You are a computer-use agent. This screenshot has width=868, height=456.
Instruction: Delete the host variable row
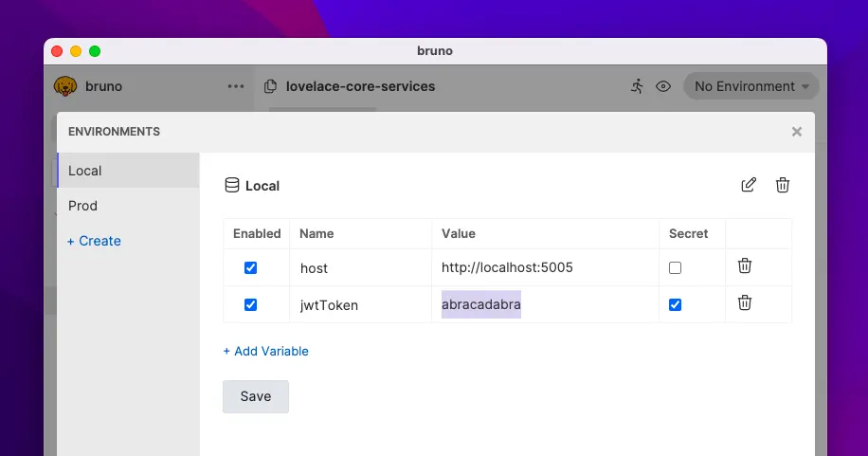(x=745, y=266)
